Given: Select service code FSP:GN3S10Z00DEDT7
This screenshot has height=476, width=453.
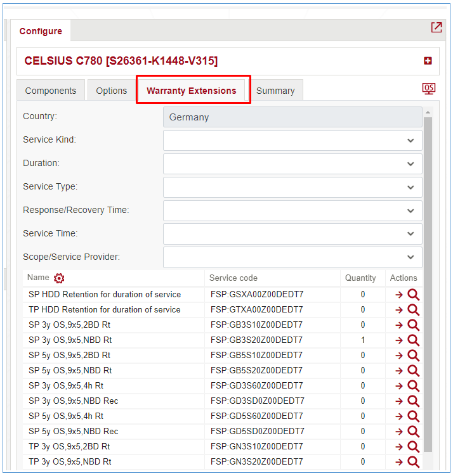Looking at the screenshot, I should [257, 446].
